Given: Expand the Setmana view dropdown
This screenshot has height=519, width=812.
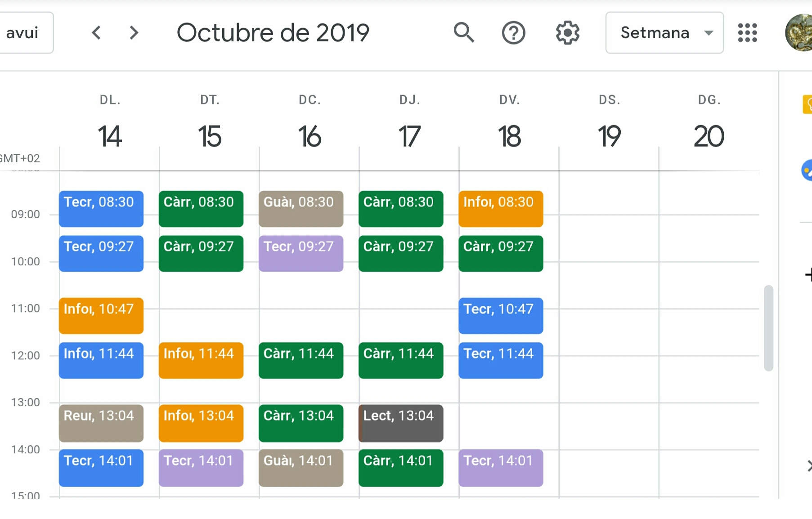Looking at the screenshot, I should (x=664, y=32).
